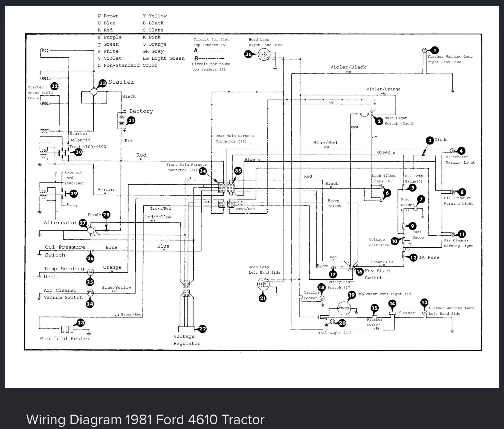
Task: Click marker 22 at Voltage Regulator
Action: pyautogui.click(x=202, y=329)
